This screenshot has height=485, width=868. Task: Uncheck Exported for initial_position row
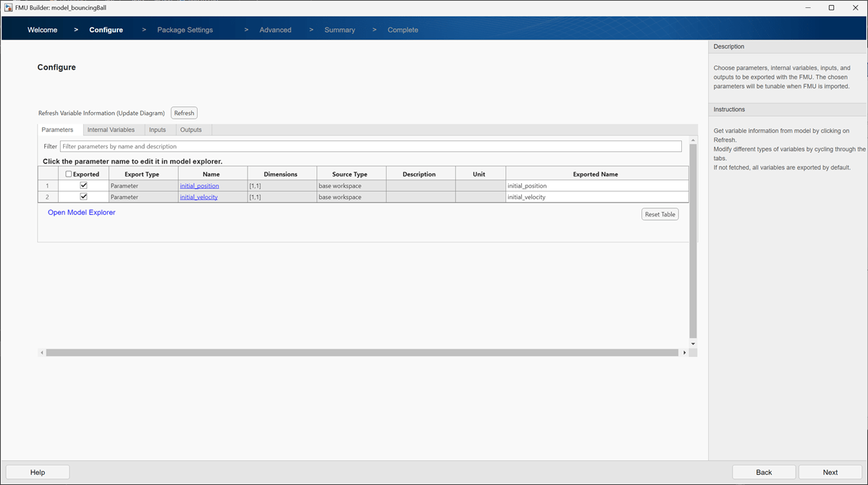point(83,185)
